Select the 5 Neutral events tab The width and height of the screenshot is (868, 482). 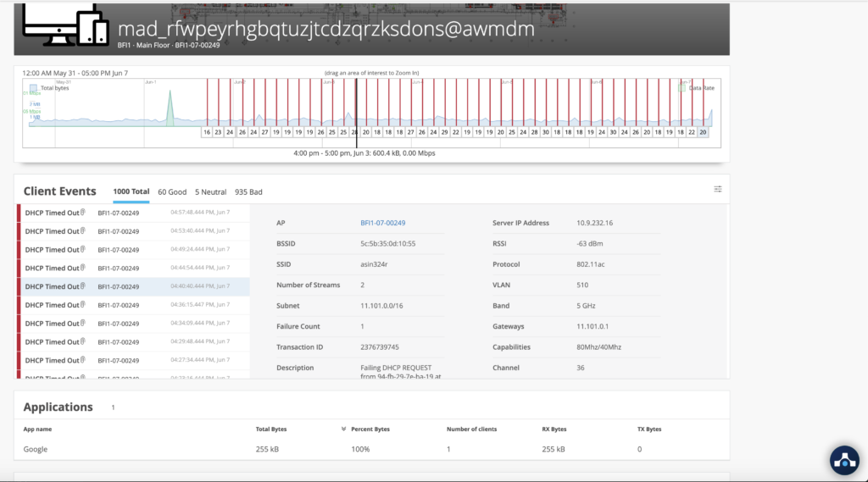[x=210, y=192]
